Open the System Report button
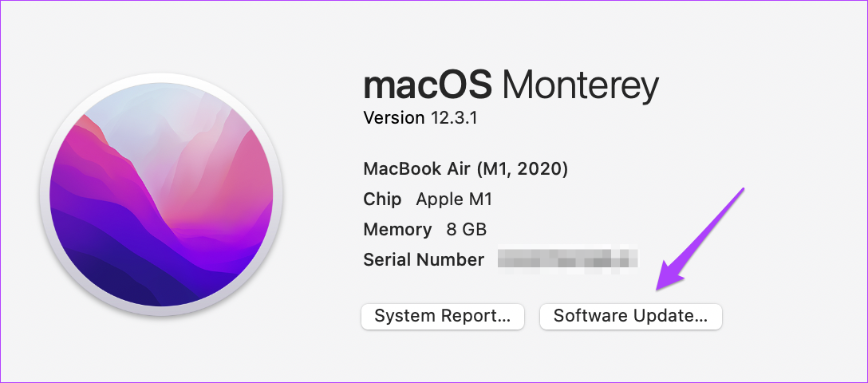This screenshot has height=383, width=868. [442, 317]
